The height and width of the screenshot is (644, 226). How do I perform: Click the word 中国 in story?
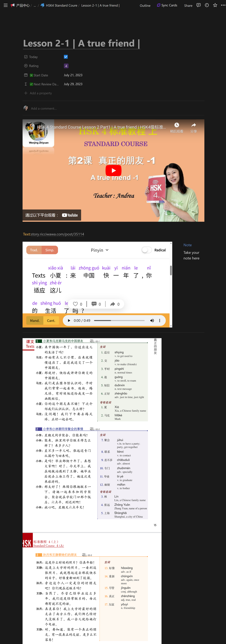tap(89, 275)
